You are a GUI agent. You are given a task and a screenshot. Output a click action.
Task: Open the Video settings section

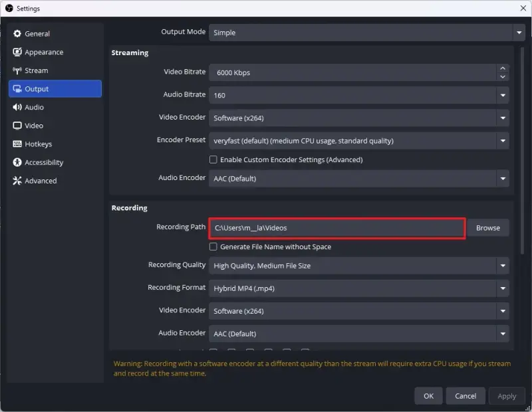[x=34, y=125]
